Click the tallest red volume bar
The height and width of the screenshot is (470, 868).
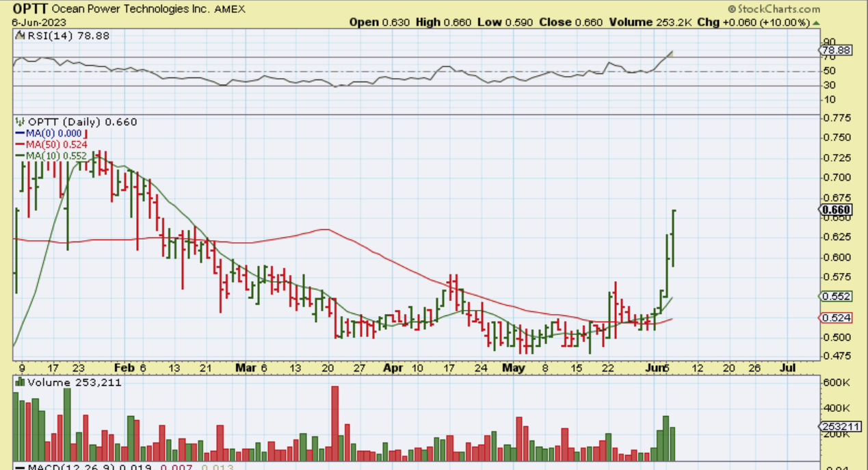(x=335, y=423)
